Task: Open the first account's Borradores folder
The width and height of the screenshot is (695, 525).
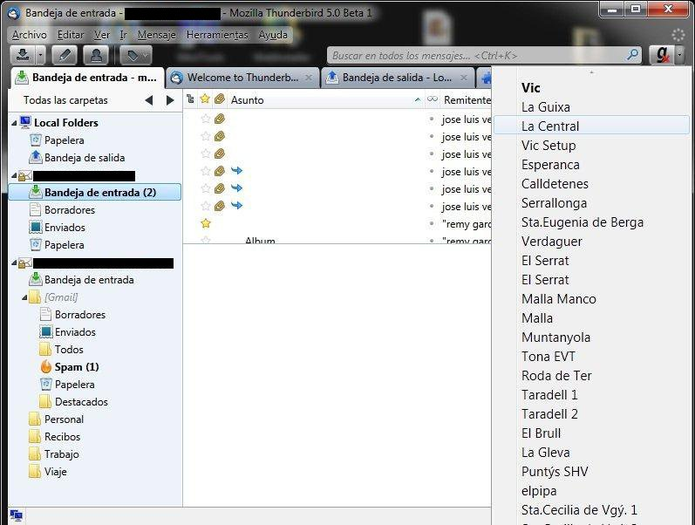Action: (x=70, y=210)
